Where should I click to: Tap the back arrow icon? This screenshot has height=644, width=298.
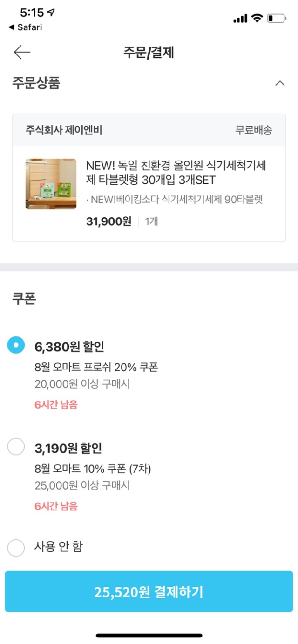(22, 52)
